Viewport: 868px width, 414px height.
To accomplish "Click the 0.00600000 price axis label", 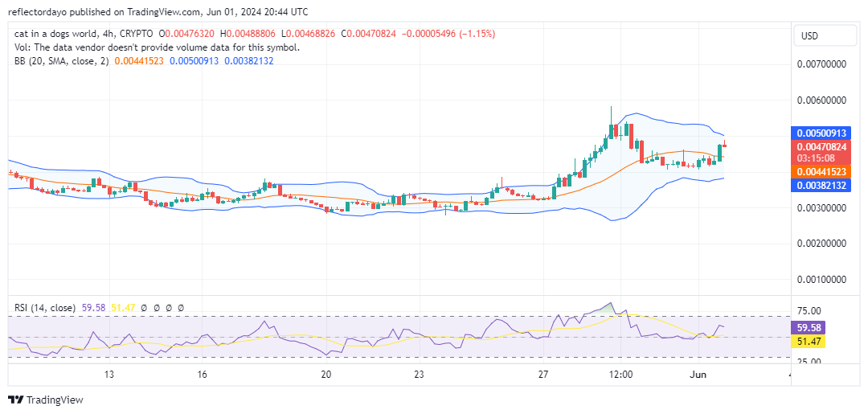I will pos(822,100).
